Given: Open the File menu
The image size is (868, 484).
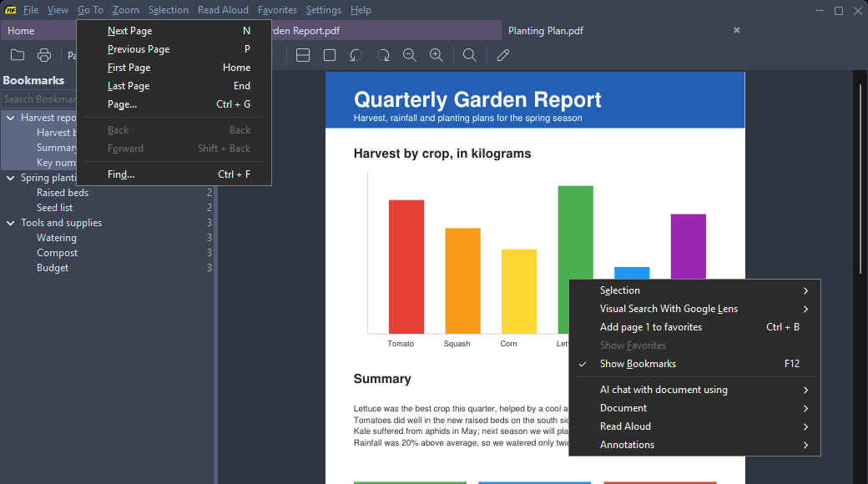Looking at the screenshot, I should 31,10.
